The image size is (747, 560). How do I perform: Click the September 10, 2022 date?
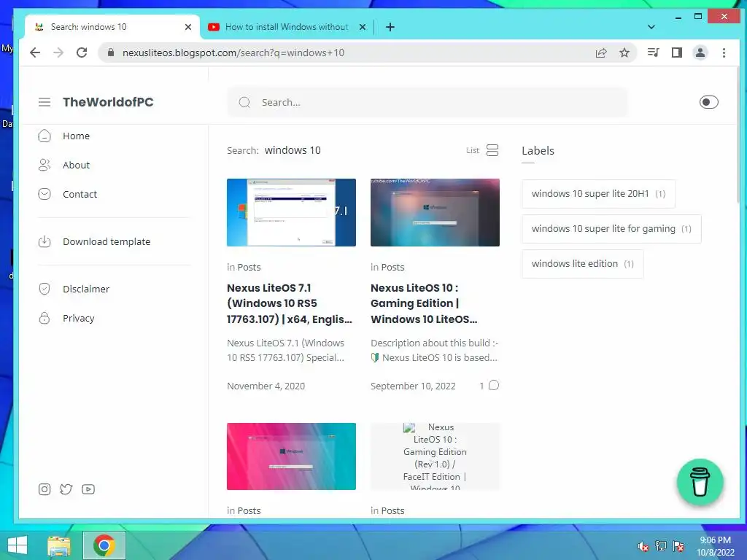pos(413,386)
